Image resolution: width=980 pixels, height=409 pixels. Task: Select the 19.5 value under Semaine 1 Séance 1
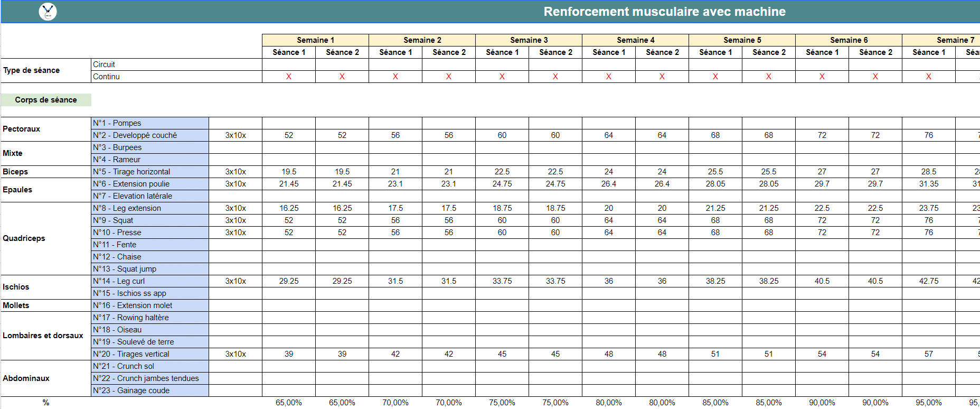(289, 172)
